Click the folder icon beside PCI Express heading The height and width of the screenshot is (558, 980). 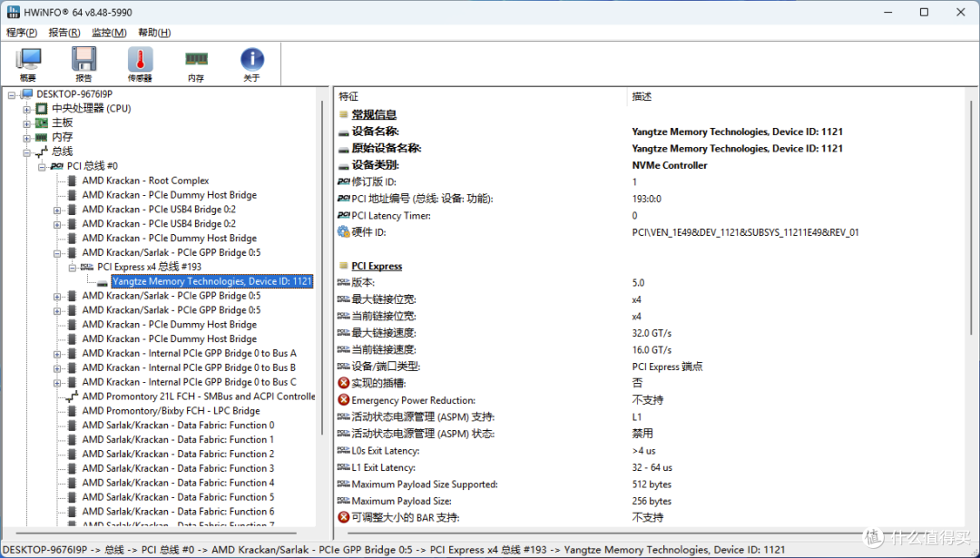[x=343, y=266]
